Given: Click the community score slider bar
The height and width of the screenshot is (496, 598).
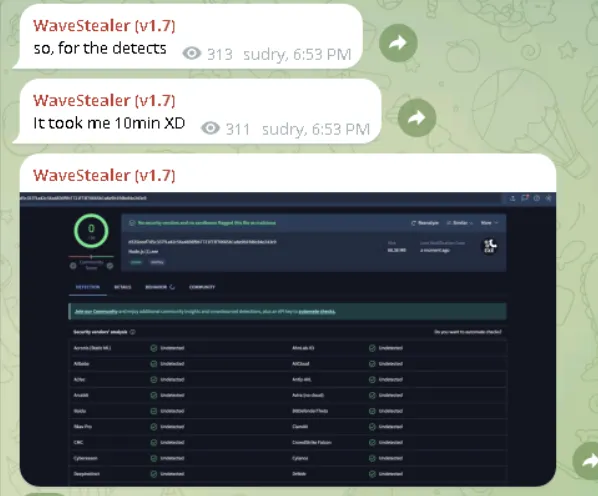Looking at the screenshot, I should click(91, 257).
